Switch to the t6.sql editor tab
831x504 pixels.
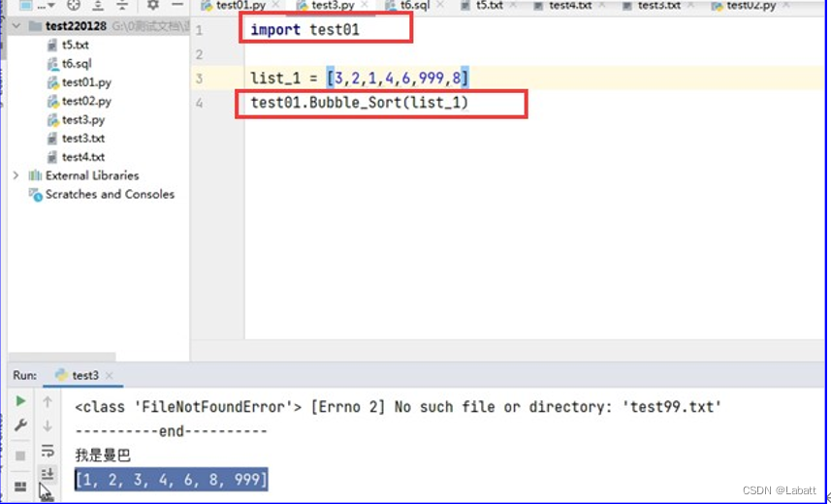(x=414, y=5)
